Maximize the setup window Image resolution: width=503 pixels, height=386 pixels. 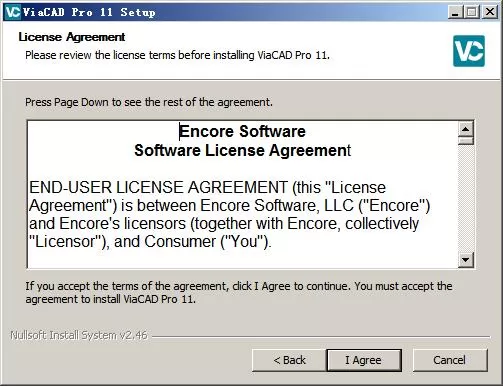471,12
